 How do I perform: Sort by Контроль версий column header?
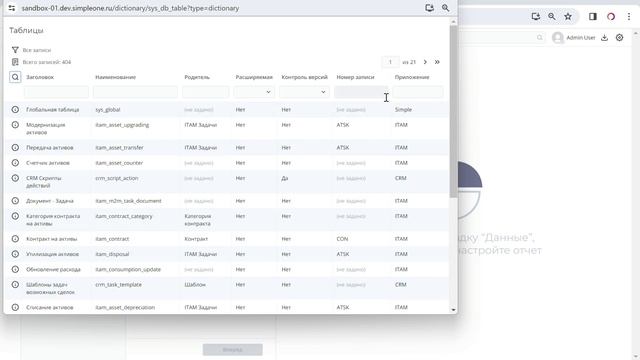coord(304,77)
